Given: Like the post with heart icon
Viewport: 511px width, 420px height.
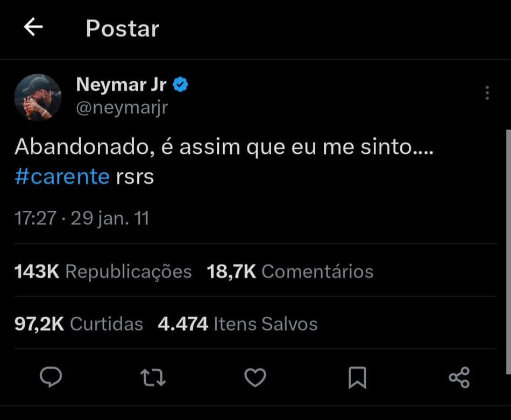Looking at the screenshot, I should (255, 378).
